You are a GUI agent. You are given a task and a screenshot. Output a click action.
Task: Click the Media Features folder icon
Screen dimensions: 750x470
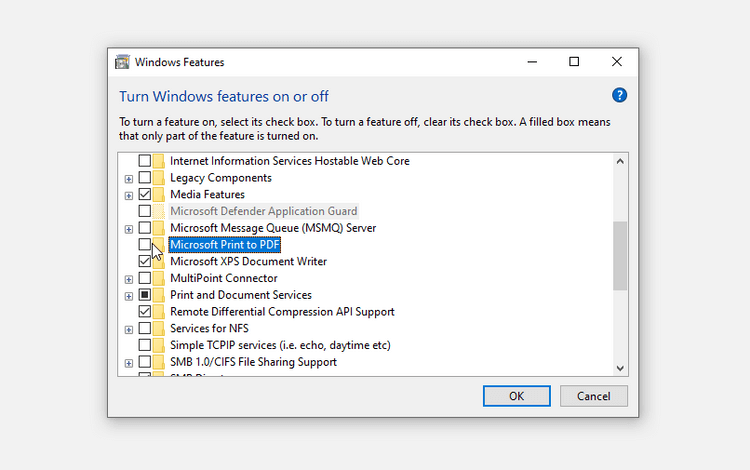pos(160,195)
